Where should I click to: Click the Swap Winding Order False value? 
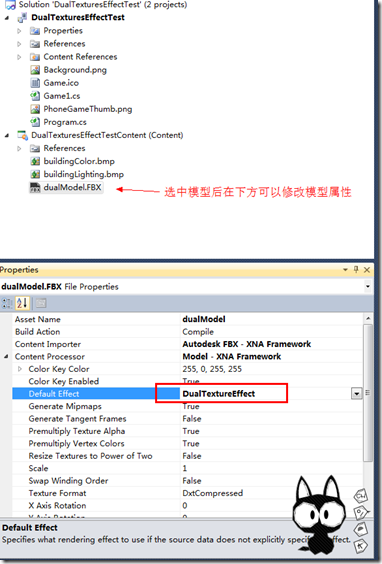(x=192, y=481)
